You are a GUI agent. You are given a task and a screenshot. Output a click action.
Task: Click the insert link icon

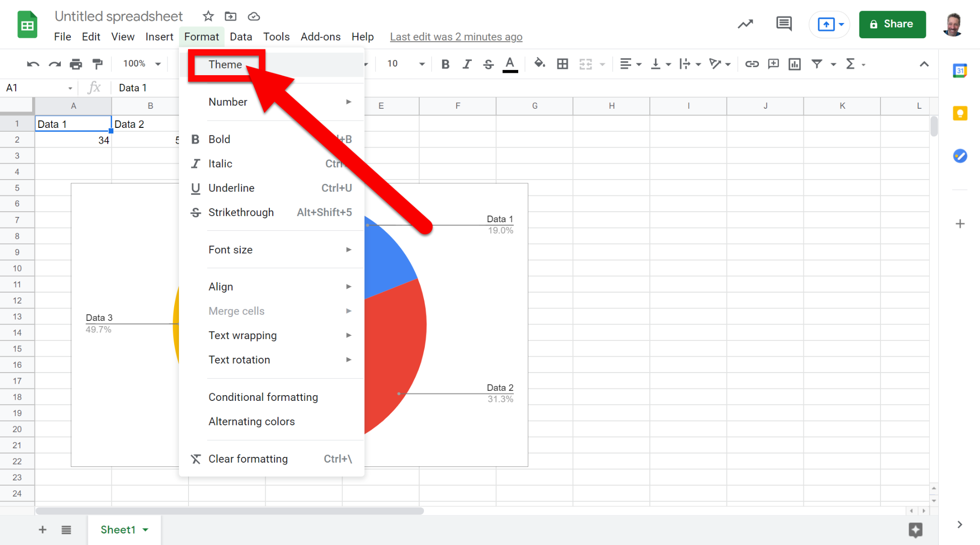coord(752,64)
